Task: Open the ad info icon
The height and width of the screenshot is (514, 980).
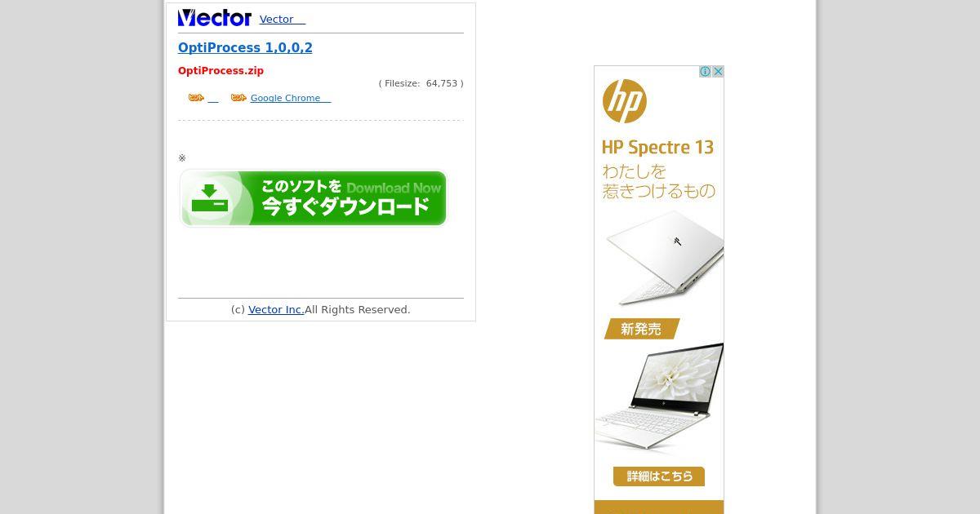Action: click(705, 72)
